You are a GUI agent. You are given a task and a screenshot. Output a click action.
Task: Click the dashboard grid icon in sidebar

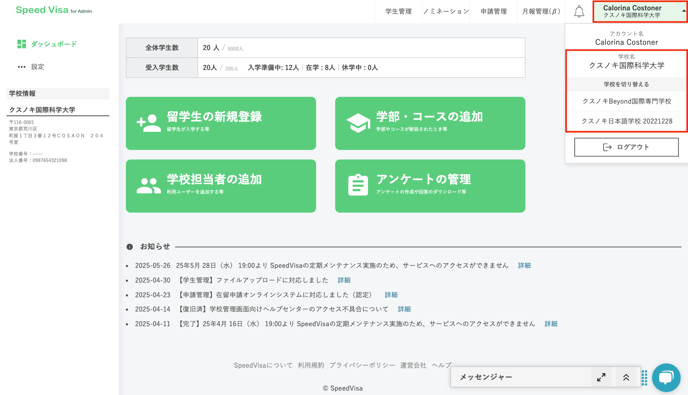pos(22,44)
